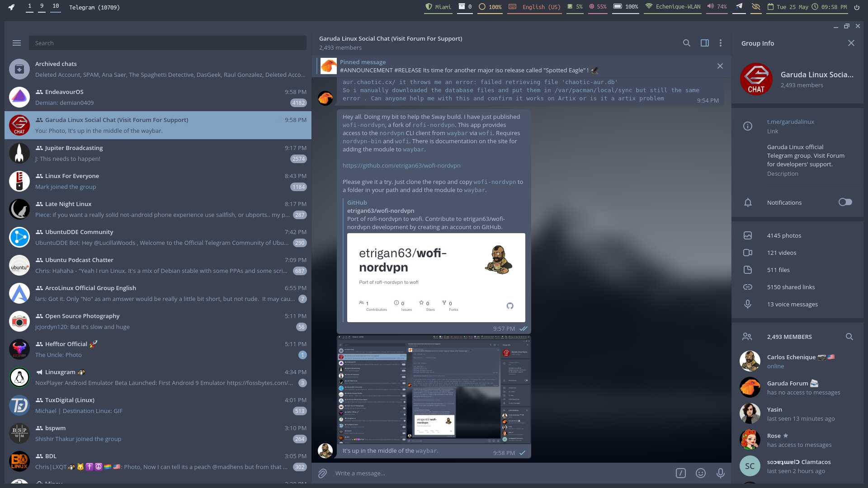Open the Telegram hamburger menu
868x488 pixels.
(17, 43)
